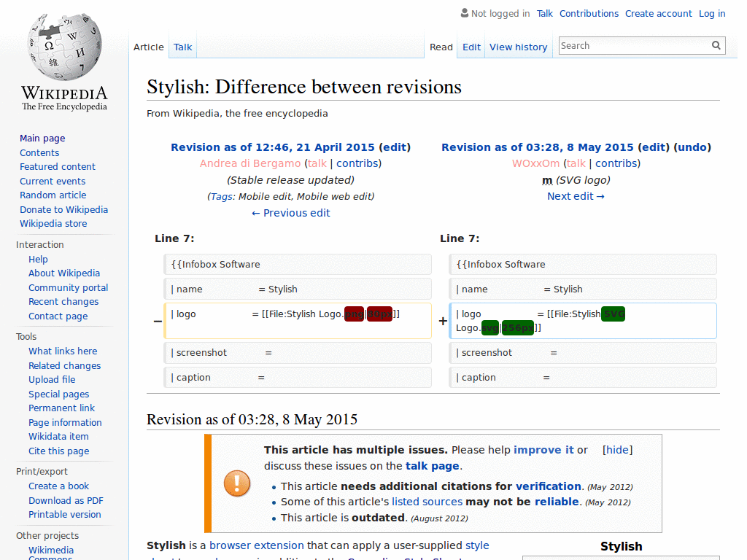Open the Edit tab

pos(471,47)
